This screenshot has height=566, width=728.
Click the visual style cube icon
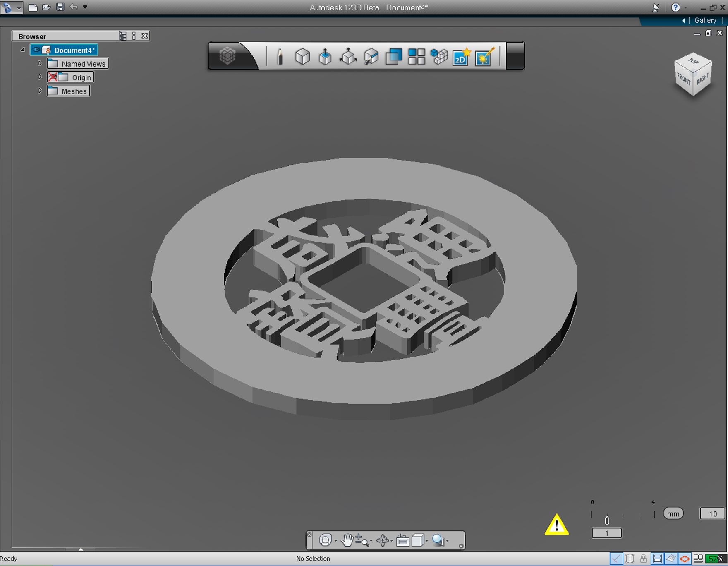click(x=418, y=540)
